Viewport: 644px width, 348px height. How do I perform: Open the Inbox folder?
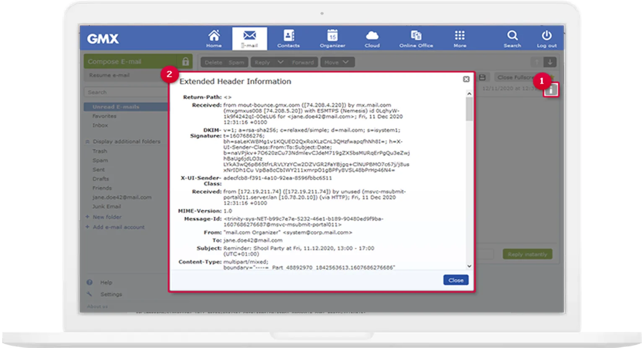point(100,125)
